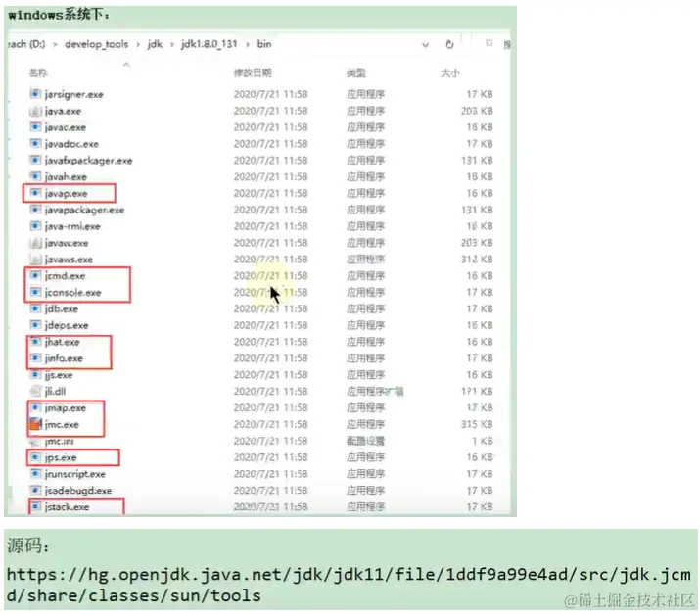Click the jrunscript.exe file icon
Viewport: 700px width, 614px height.
point(35,474)
